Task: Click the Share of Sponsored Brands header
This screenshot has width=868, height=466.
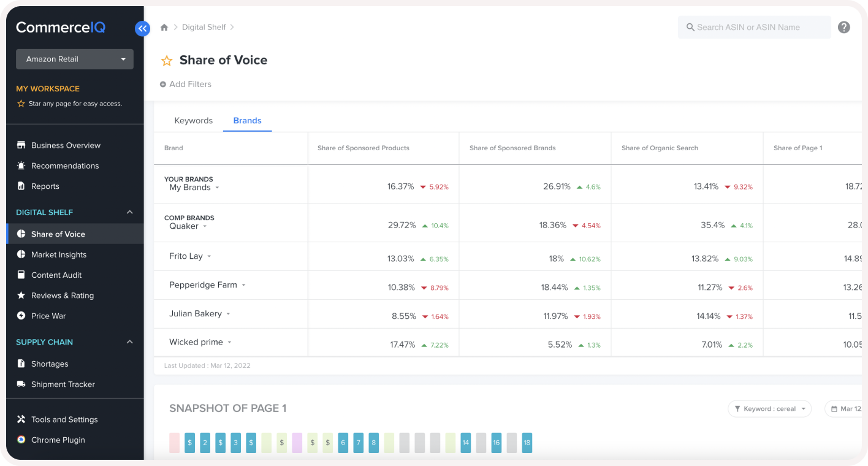Action: (x=512, y=148)
